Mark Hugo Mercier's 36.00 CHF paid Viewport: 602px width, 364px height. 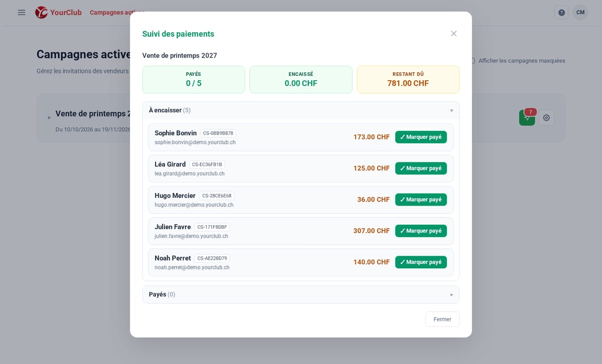pos(421,200)
